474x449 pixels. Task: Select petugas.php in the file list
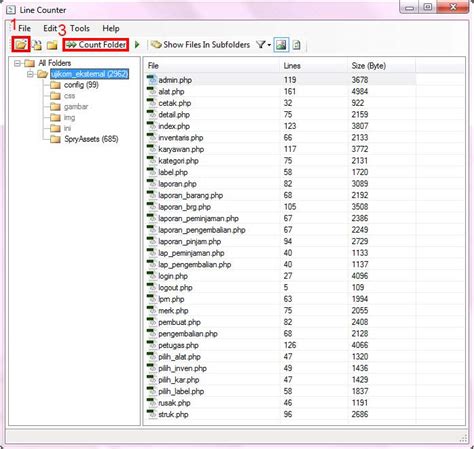178,345
